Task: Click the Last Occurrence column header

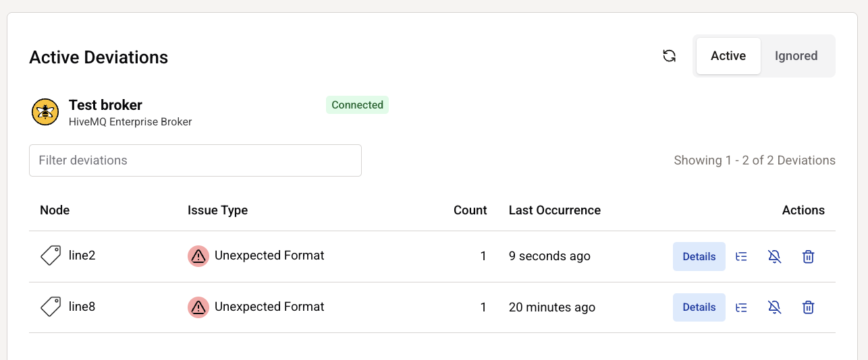Action: point(554,210)
